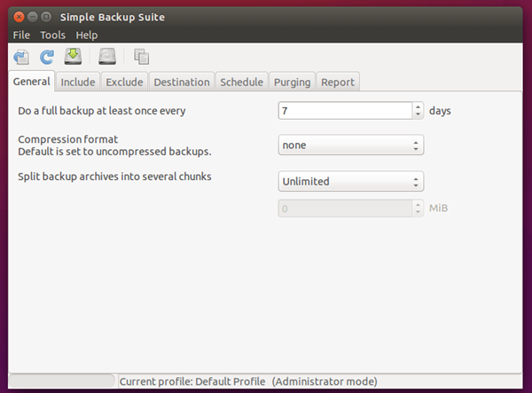Show the Report tab
The width and height of the screenshot is (532, 393).
point(338,82)
